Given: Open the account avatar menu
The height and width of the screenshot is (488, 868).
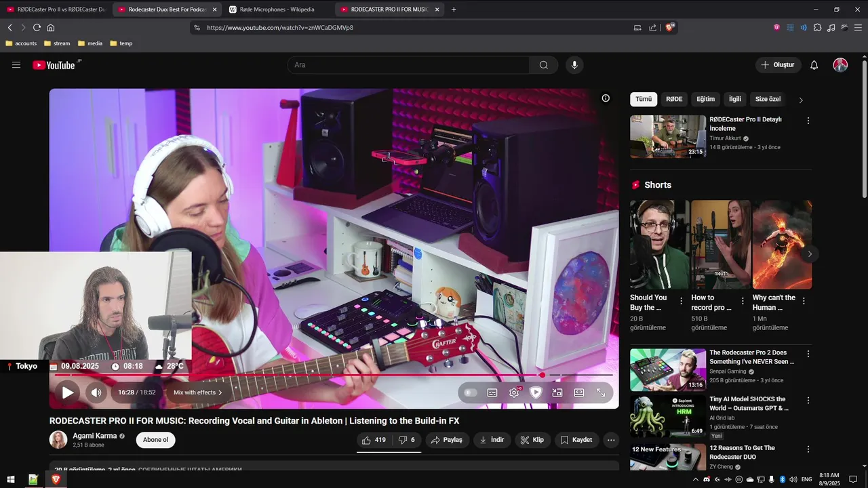Looking at the screenshot, I should point(840,65).
